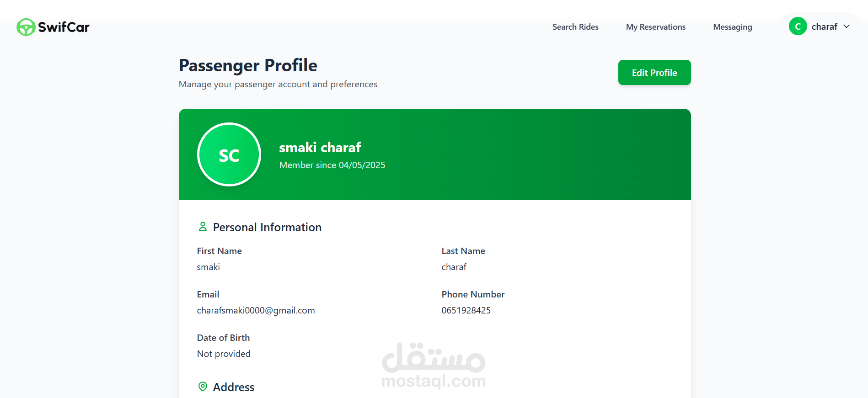Click the Not provided date value
The width and height of the screenshot is (868, 398).
(224, 354)
